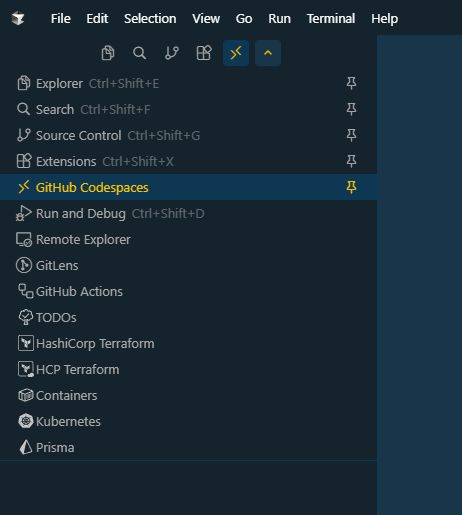462x515 pixels.
Task: Open HashiCorp Terraform from the list
Action: click(188, 343)
